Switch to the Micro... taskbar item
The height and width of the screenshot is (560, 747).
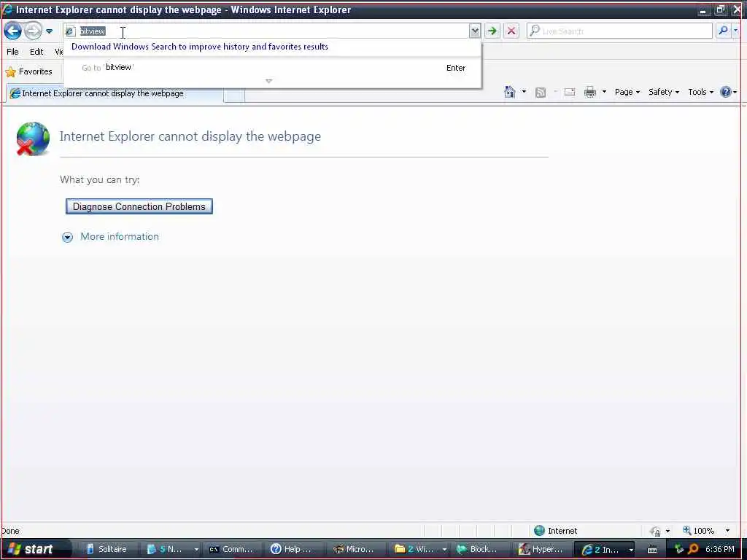point(355,549)
